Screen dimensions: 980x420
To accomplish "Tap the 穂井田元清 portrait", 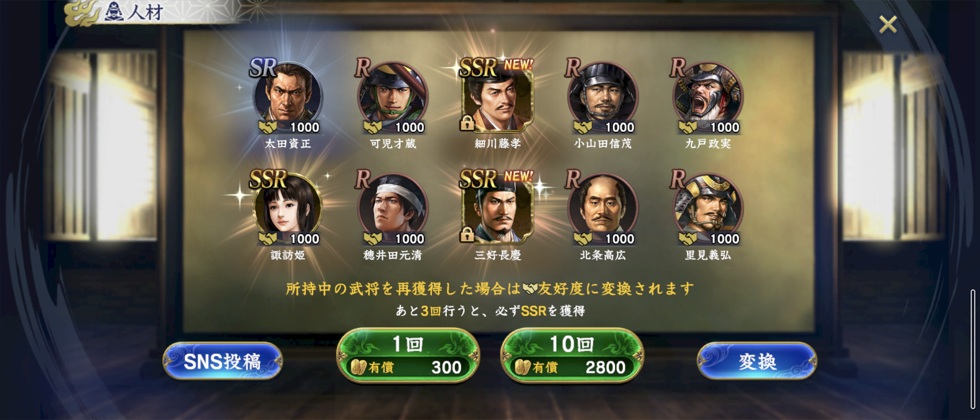I will [392, 208].
